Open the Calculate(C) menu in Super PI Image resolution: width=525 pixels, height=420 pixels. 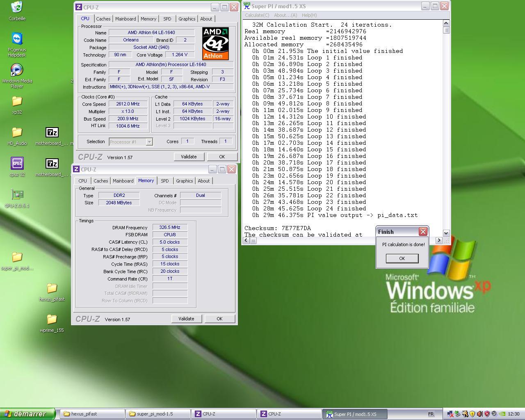click(257, 15)
